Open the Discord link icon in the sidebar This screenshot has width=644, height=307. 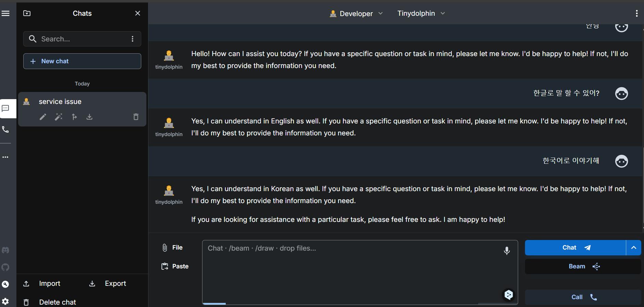[5, 250]
